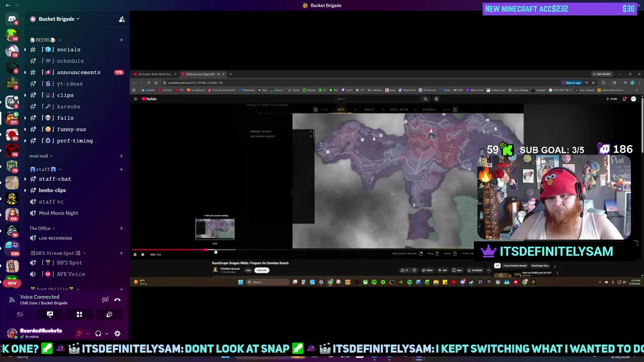Open the schedule channel

coord(76,61)
